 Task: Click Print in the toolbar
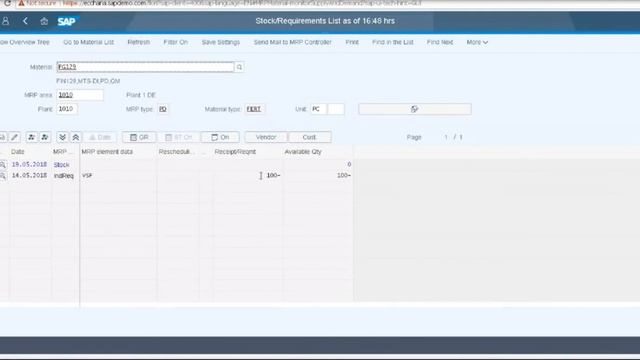pos(352,42)
